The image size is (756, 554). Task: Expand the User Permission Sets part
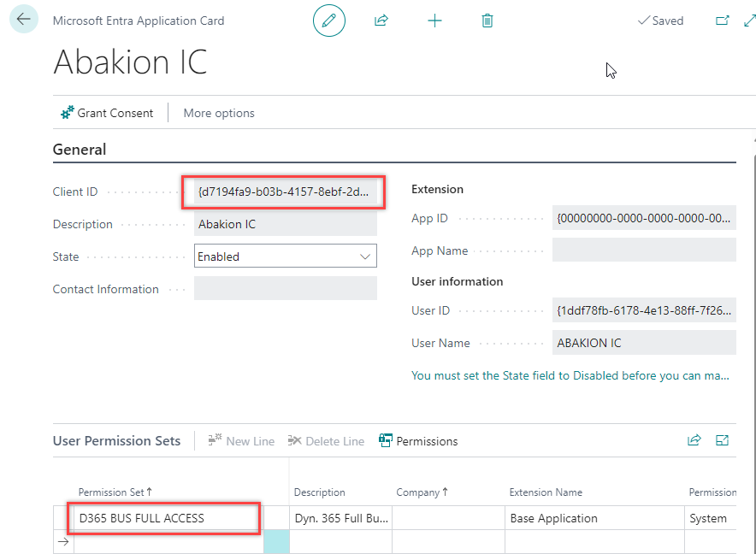click(x=722, y=439)
